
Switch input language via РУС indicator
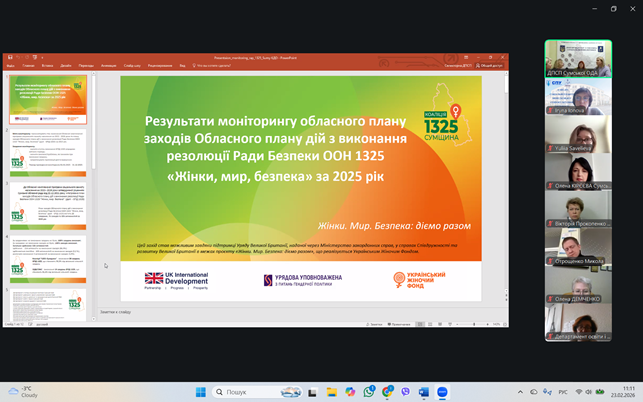[x=562, y=392]
